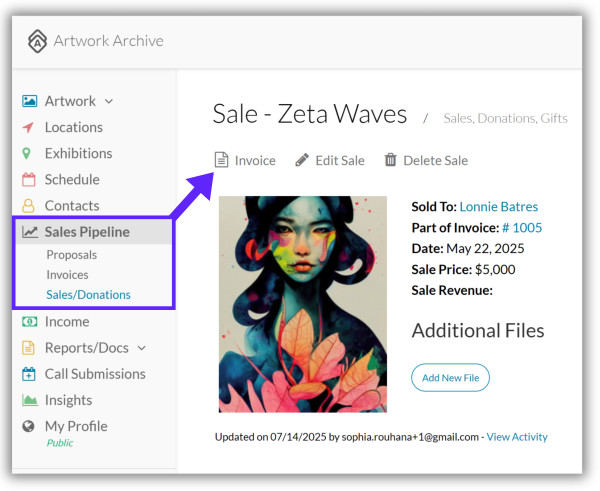Click the Edit Sale pencil icon
This screenshot has width=600, height=491.
pos(302,160)
